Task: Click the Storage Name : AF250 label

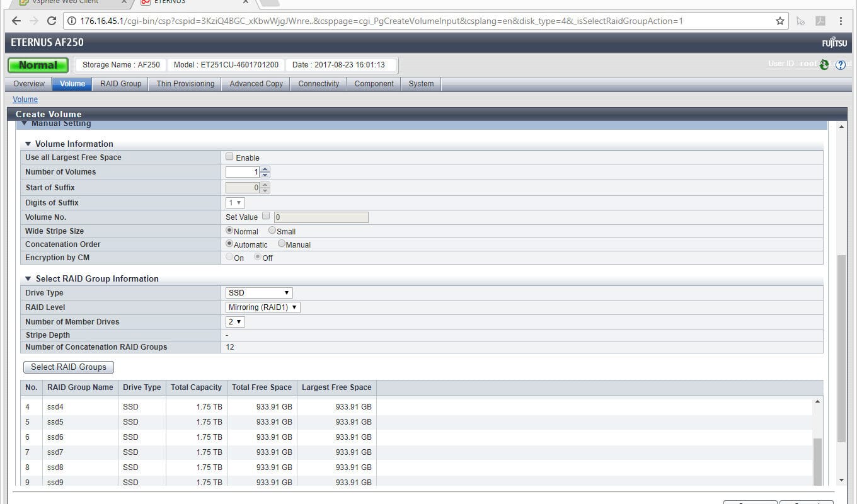Action: pos(121,65)
